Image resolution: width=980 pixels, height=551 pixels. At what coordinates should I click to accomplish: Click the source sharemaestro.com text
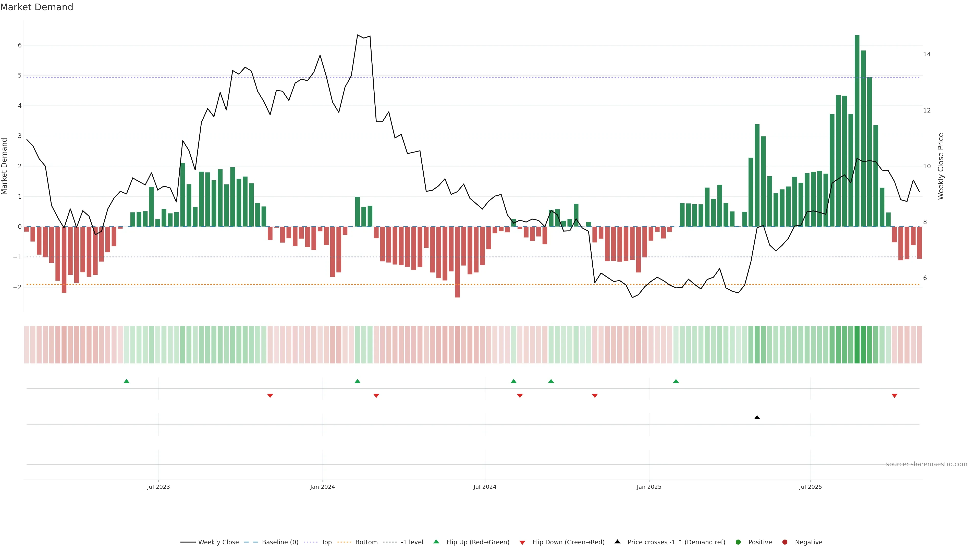(926, 464)
